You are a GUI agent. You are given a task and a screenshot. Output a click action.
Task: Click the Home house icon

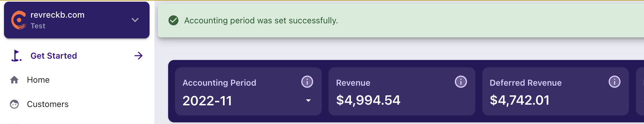[x=14, y=80]
